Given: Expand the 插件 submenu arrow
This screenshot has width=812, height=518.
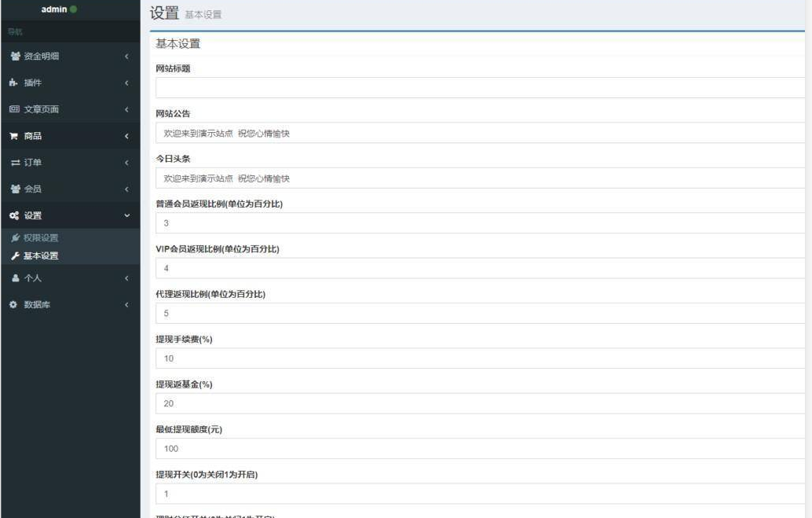Looking at the screenshot, I should [x=126, y=83].
